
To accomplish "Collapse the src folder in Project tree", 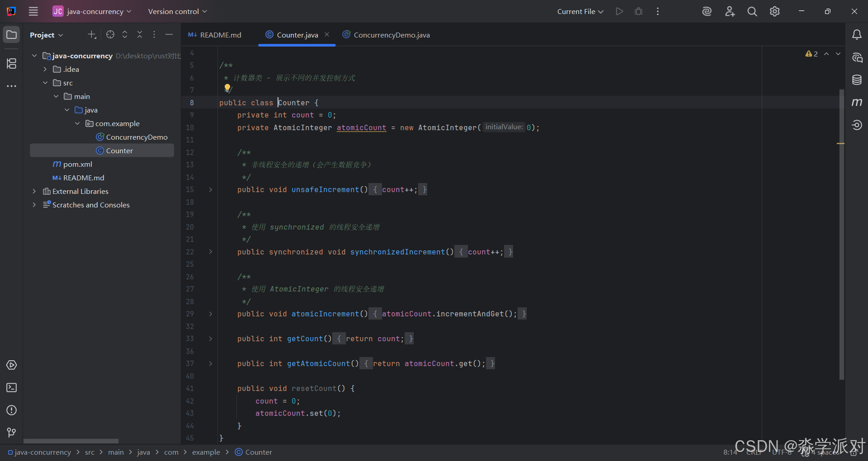I will point(45,83).
